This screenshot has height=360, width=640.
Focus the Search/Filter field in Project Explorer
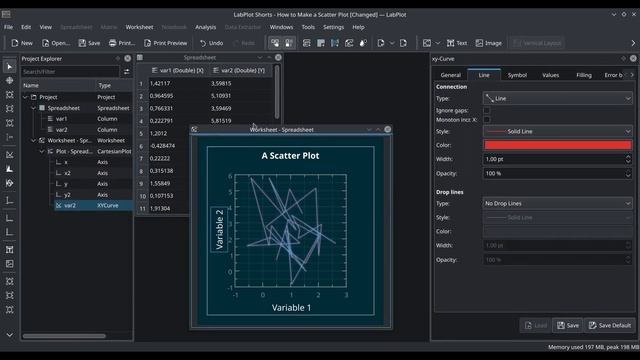70,72
